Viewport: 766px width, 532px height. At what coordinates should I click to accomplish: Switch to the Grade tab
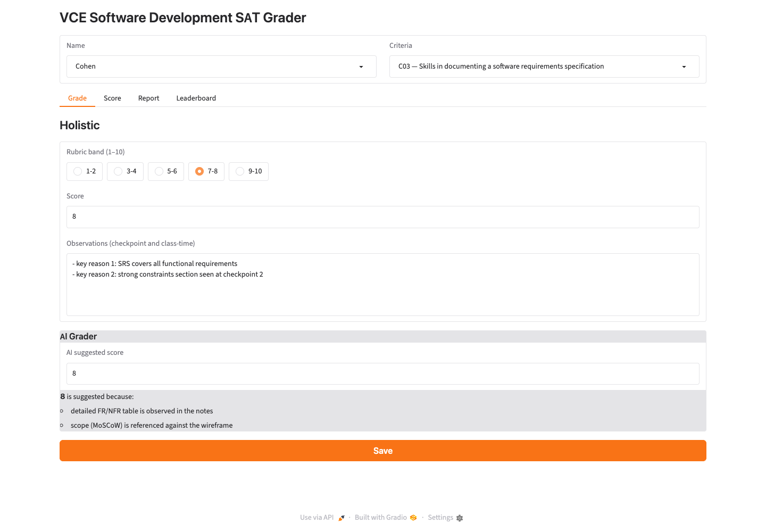(x=77, y=98)
